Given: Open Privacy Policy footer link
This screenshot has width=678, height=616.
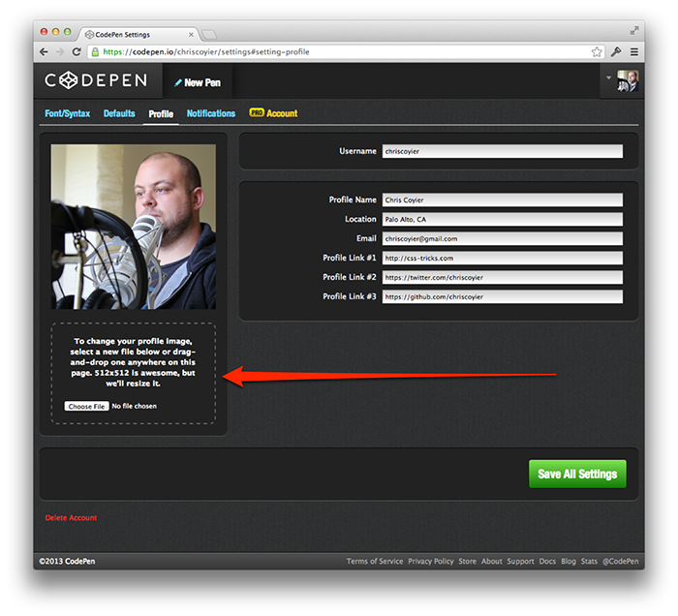Looking at the screenshot, I should pos(431,561).
